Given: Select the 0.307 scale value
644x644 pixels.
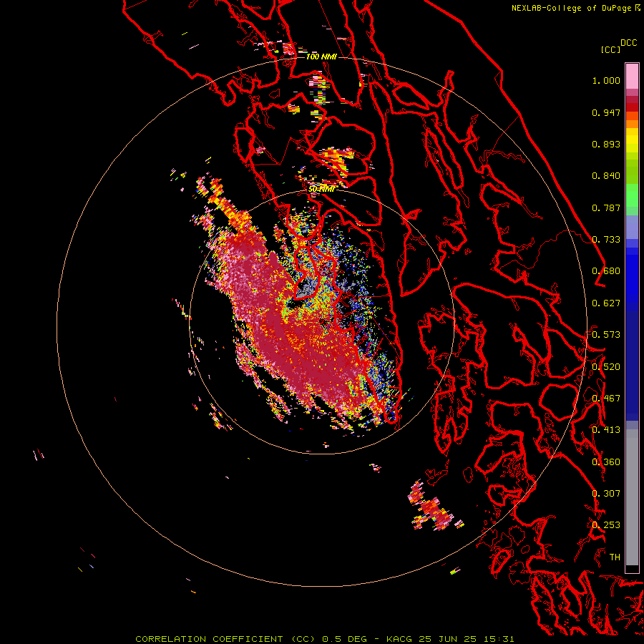Looking at the screenshot, I should (x=606, y=494).
